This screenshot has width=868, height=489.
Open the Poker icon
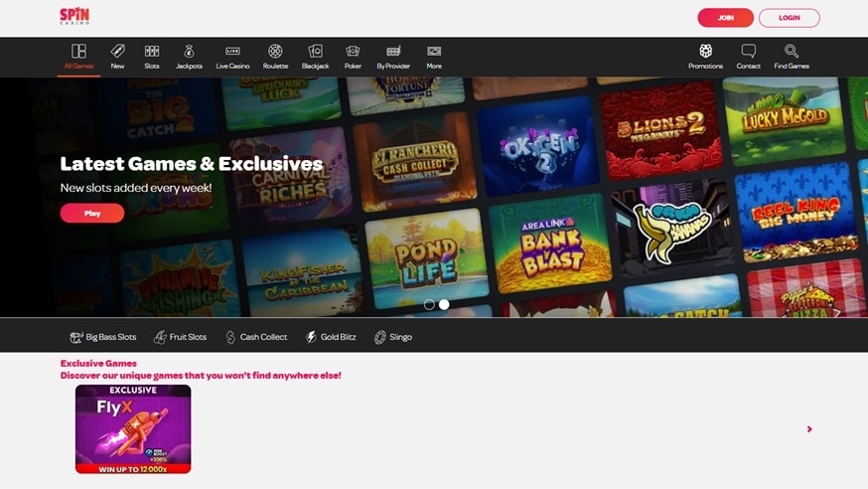tap(353, 51)
